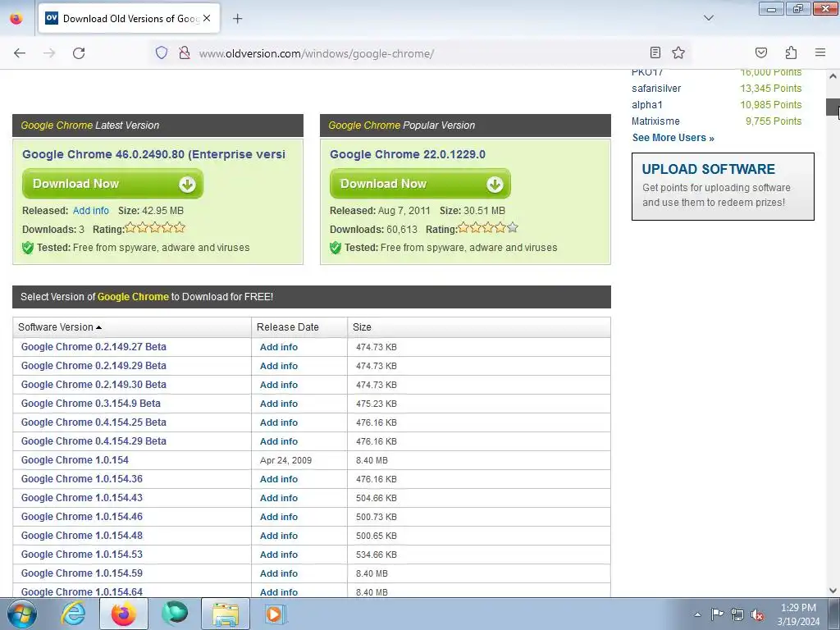Switch to Firefox in the taskbar
This screenshot has height=630, width=840.
pos(124,614)
